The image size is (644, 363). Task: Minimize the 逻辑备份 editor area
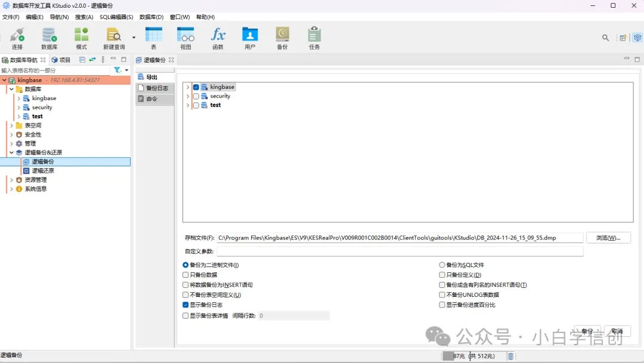(627, 59)
